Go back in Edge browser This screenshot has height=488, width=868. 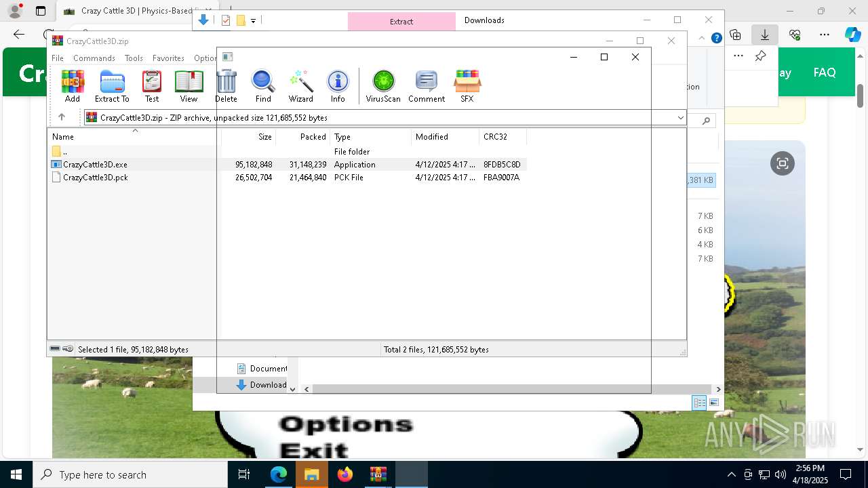(19, 34)
